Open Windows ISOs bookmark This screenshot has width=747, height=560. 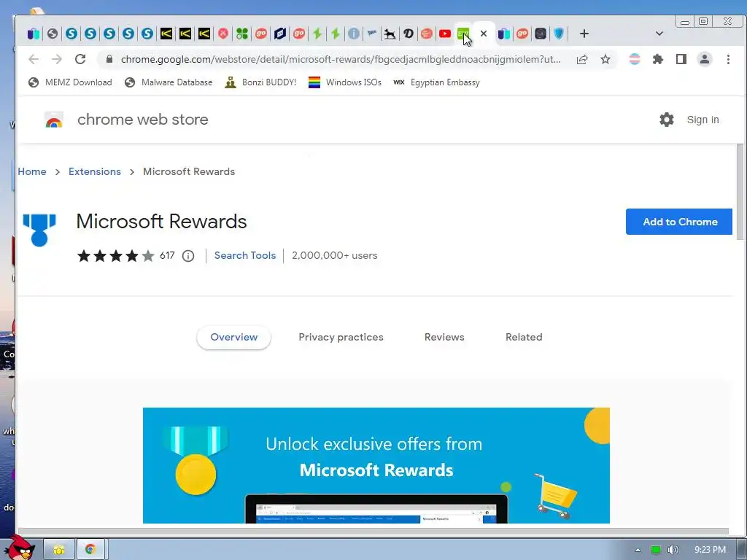345,82
